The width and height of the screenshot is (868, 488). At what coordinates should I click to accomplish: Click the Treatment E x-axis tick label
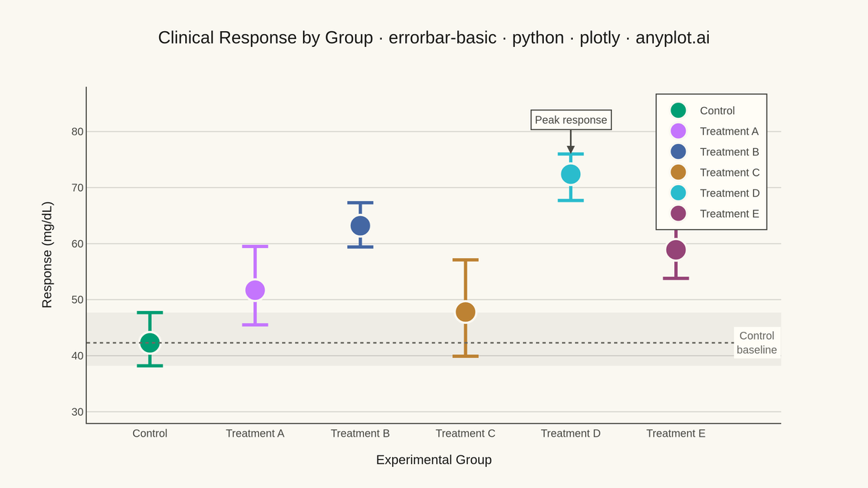point(676,433)
